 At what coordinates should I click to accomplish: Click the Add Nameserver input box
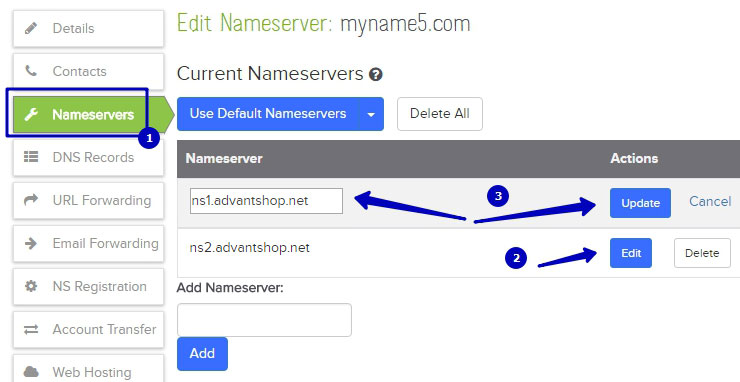point(264,320)
